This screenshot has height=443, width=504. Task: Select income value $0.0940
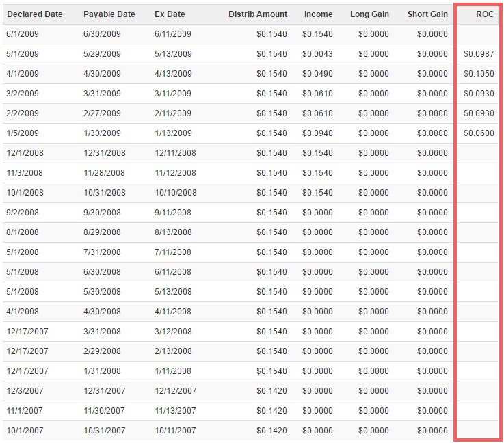click(317, 133)
